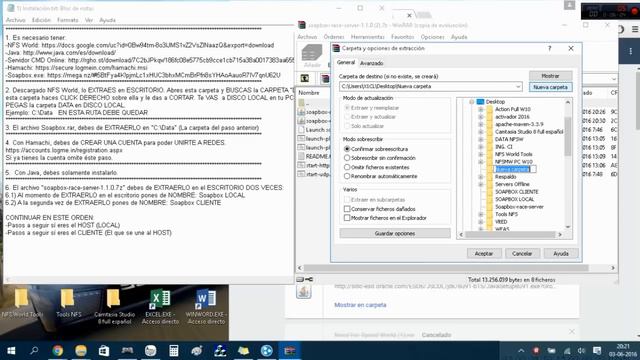Select 'Renombrar automáticamente' radio option
The image size is (640, 360).
347,176
